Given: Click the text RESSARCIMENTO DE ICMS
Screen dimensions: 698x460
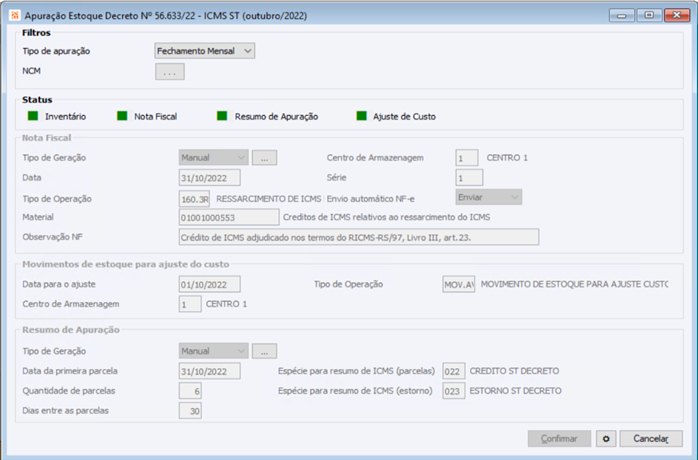Looking at the screenshot, I should point(268,199).
